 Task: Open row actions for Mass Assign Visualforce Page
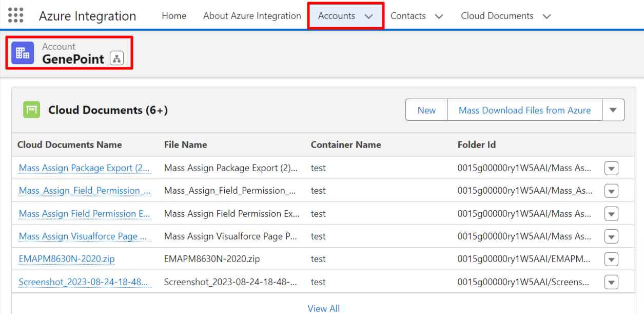coord(611,236)
